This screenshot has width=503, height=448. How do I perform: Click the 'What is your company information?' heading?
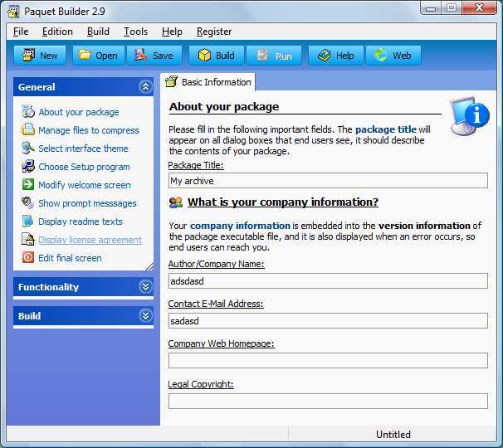point(282,202)
